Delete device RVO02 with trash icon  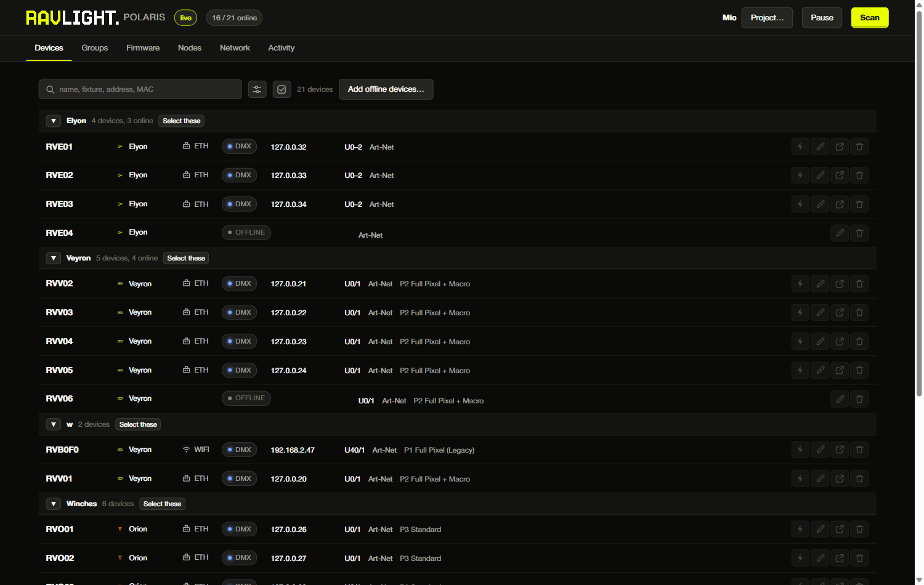pyautogui.click(x=859, y=558)
